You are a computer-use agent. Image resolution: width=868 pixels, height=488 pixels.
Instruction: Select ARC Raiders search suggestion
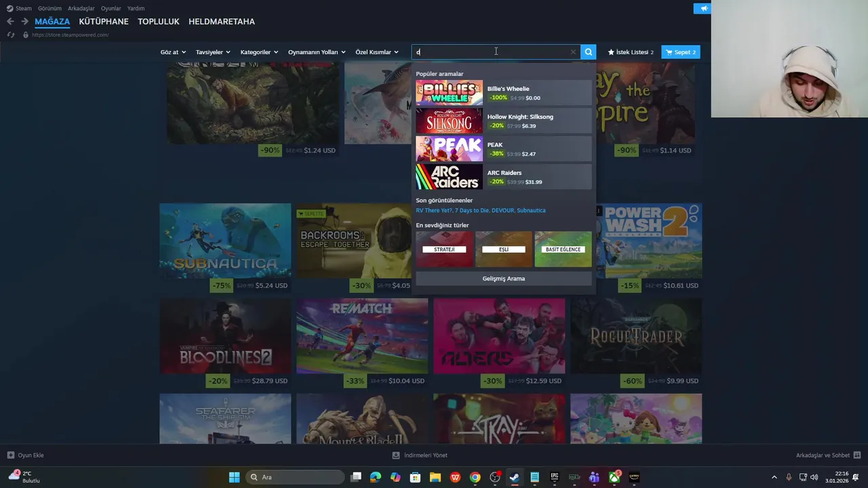point(503,177)
